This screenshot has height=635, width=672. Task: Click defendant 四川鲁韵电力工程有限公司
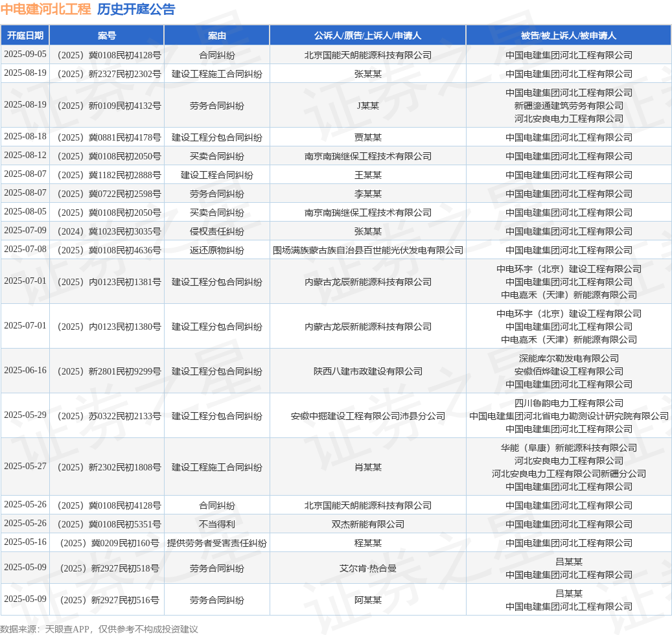point(569,403)
